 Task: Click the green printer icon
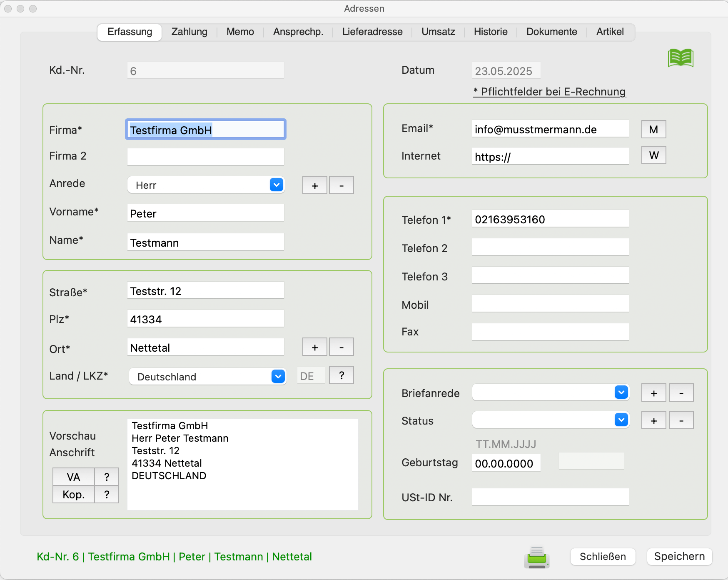537,557
